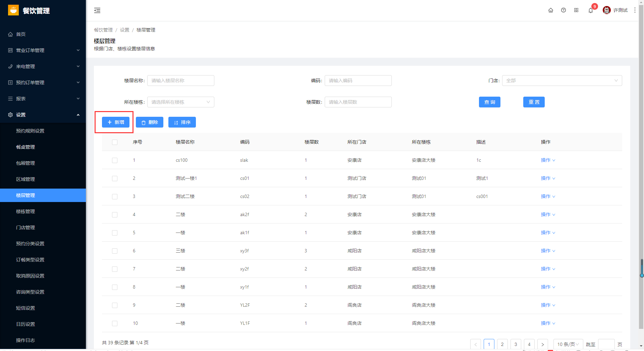Click the 重置 button
The image size is (644, 351).
point(534,102)
